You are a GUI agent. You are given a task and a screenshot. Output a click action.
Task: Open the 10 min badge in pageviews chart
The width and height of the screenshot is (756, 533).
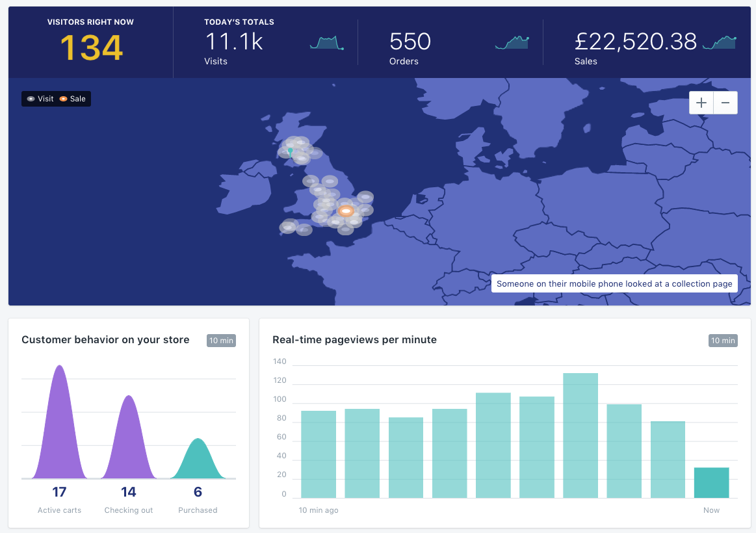(x=723, y=340)
